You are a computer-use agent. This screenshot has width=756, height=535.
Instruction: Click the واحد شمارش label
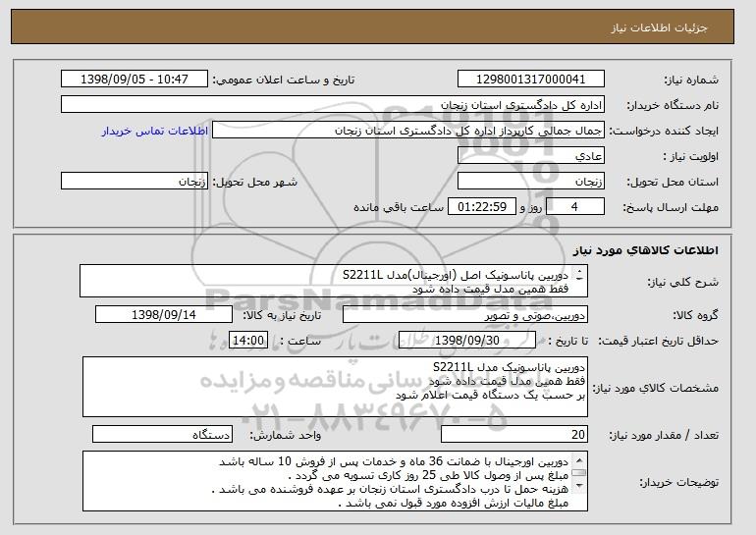286,435
